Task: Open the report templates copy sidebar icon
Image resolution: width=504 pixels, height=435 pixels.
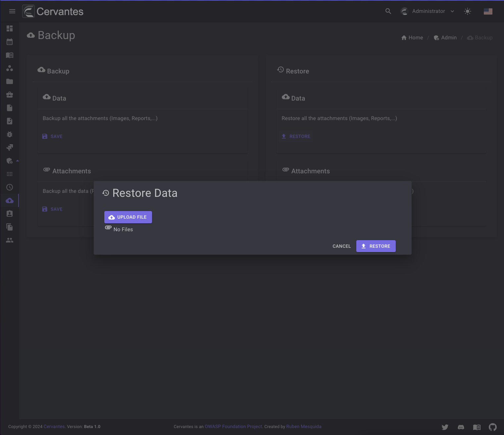Action: [x=10, y=227]
